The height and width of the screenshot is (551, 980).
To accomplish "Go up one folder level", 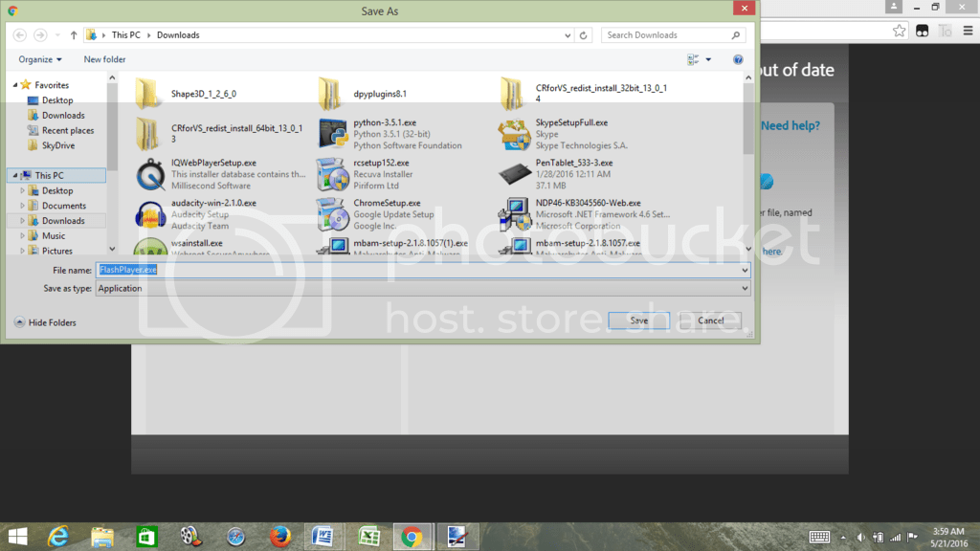I will point(74,35).
